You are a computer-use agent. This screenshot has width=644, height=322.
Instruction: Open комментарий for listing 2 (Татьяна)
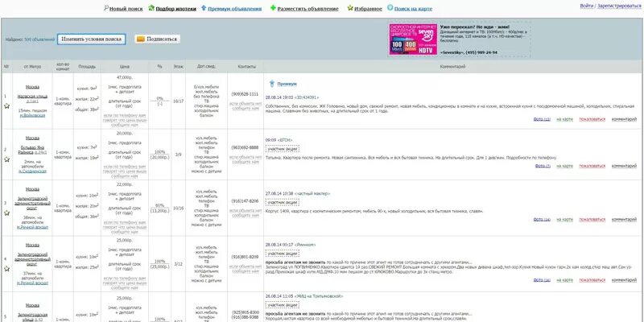625,166
